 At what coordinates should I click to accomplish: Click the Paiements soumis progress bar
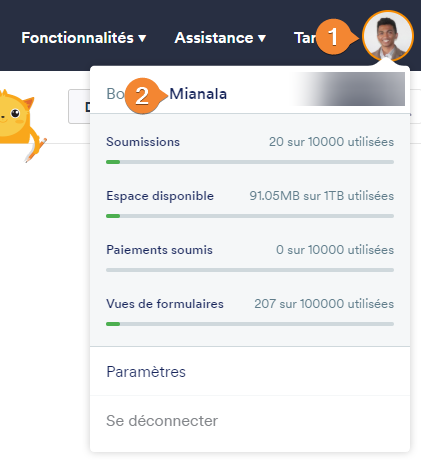(x=250, y=270)
